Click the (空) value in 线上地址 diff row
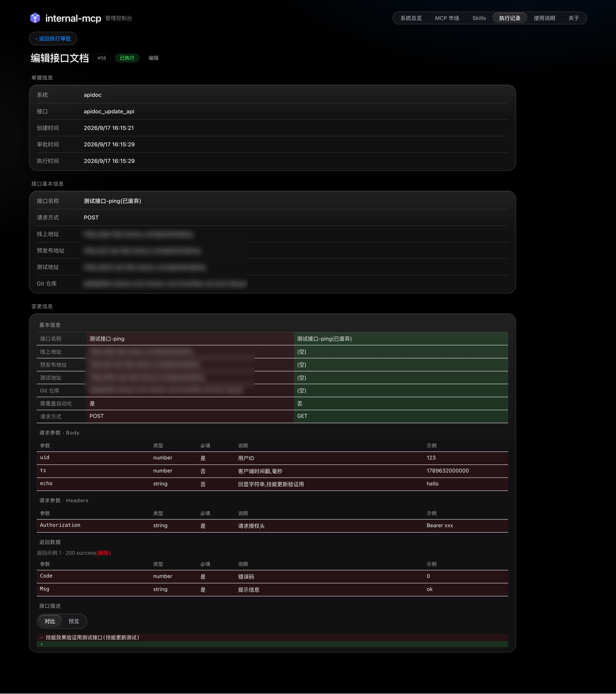The image size is (616, 694). pyautogui.click(x=301, y=352)
